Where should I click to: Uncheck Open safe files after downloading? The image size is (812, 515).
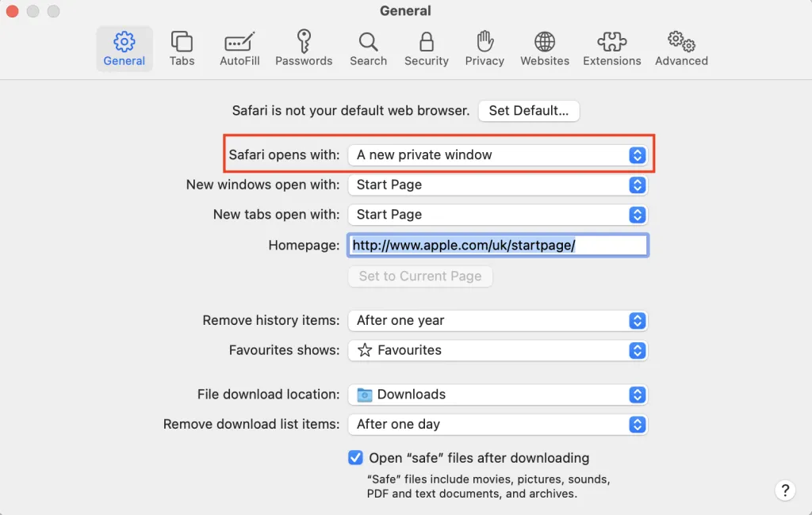pyautogui.click(x=354, y=457)
